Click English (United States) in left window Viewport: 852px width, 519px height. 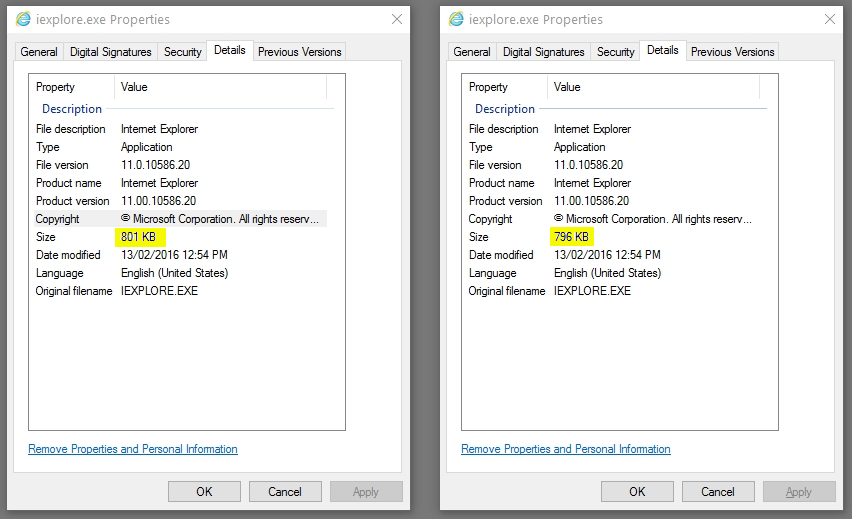(174, 273)
